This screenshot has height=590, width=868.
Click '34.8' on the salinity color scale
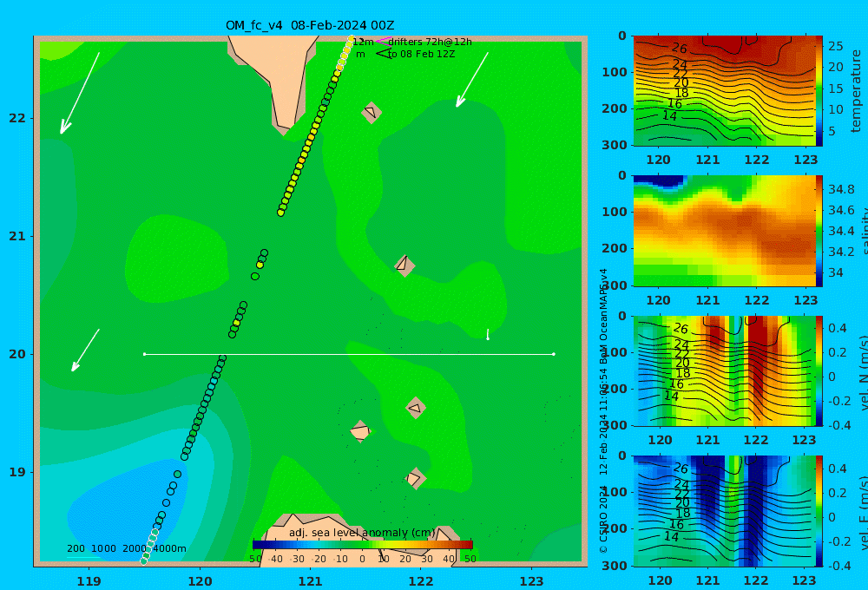click(x=841, y=189)
